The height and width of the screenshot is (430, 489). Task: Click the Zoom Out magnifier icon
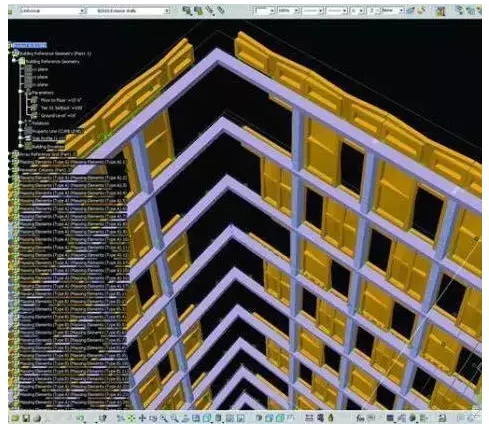pyautogui.click(x=174, y=418)
